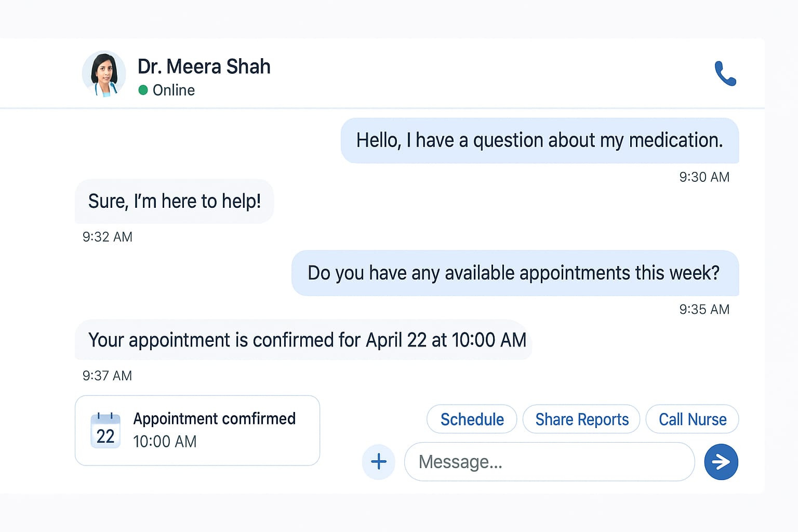Viewport: 798px width, 532px height.
Task: Click the calendar icon showing 22
Action: coord(105,431)
